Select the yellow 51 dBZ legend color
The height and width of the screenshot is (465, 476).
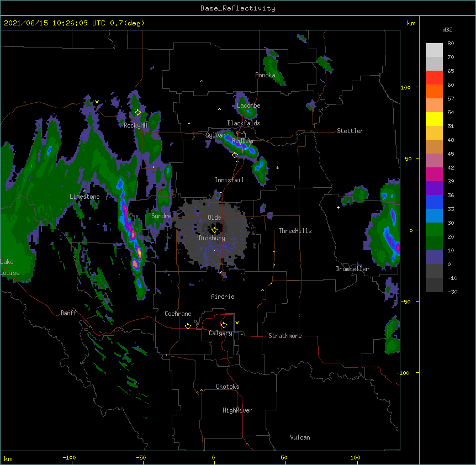(x=434, y=119)
